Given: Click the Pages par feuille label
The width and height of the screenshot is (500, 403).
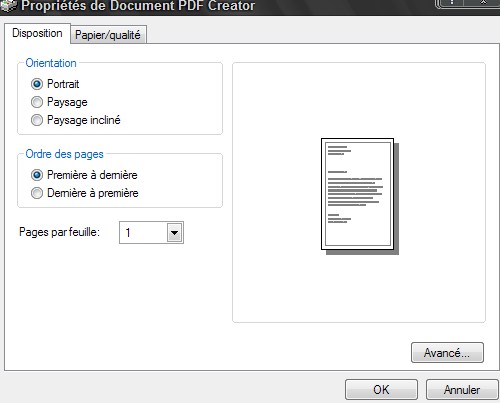Looking at the screenshot, I should (59, 232).
